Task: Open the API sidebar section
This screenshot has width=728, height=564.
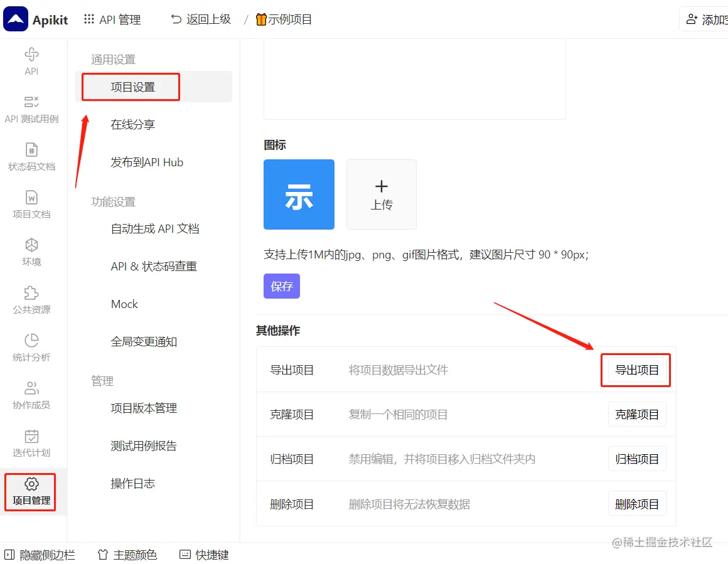Action: pos(31,61)
